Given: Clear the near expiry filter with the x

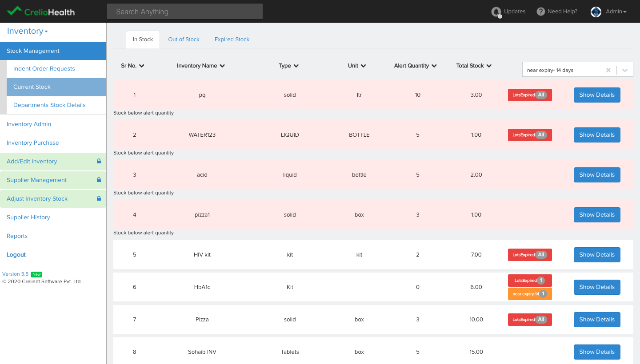Looking at the screenshot, I should coord(608,70).
